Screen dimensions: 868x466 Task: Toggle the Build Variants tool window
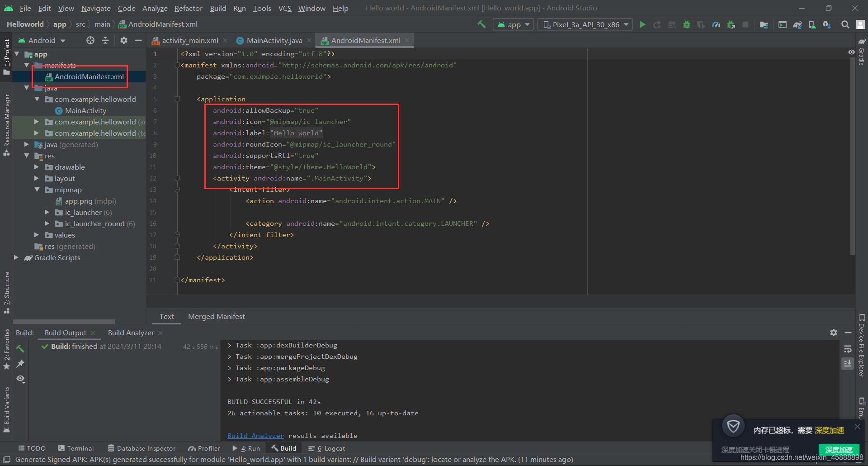click(x=6, y=409)
